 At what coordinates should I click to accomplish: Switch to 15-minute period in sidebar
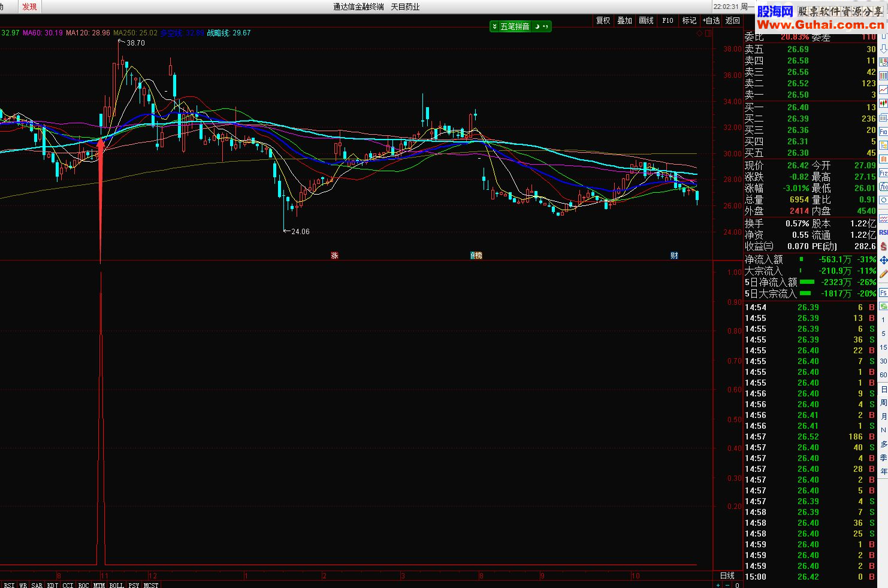coord(883,347)
